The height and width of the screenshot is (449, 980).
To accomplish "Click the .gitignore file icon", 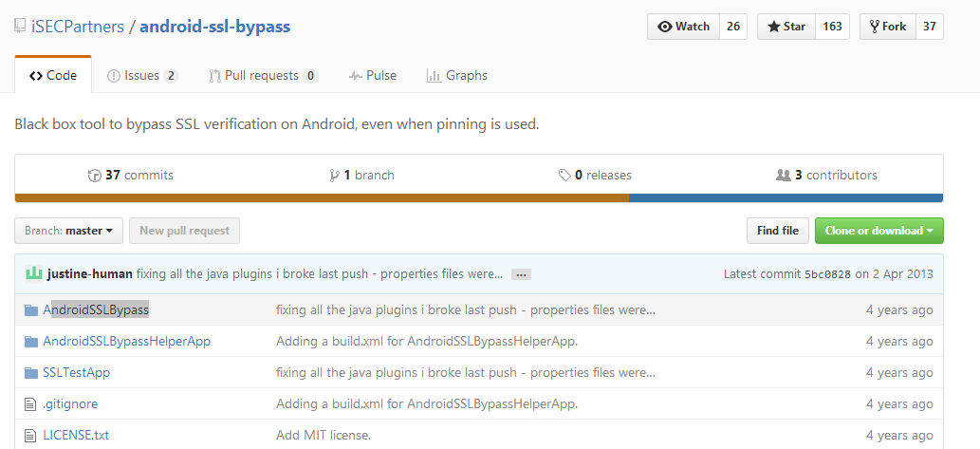I will (x=30, y=404).
